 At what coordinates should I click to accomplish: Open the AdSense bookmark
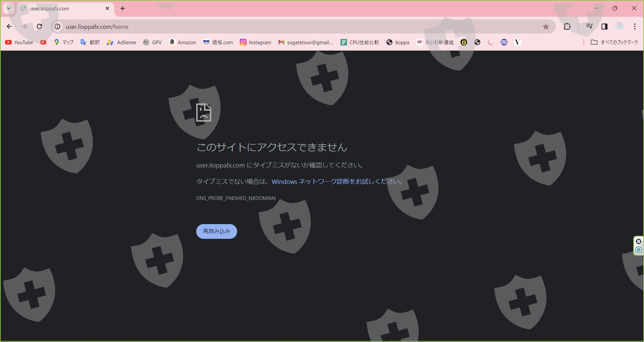[121, 42]
